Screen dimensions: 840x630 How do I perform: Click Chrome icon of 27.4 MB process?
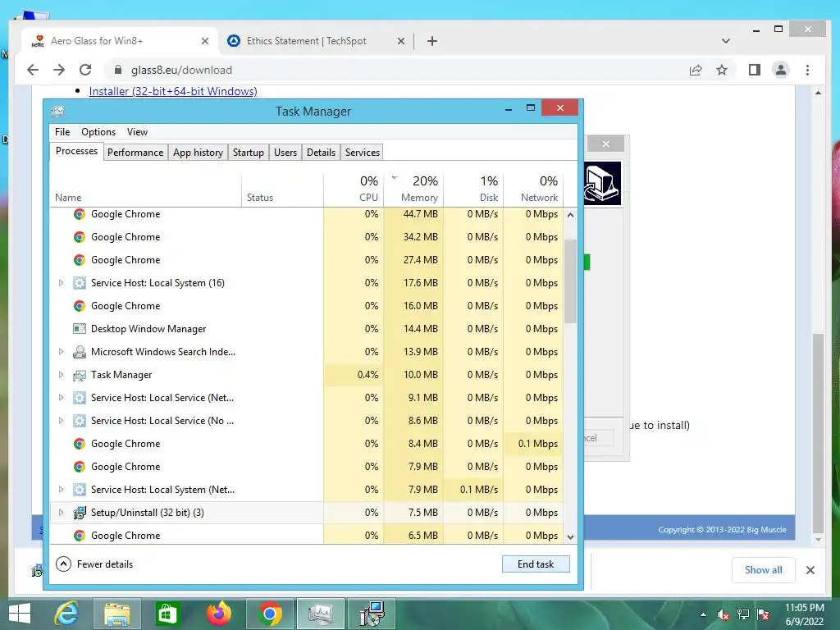pos(80,260)
